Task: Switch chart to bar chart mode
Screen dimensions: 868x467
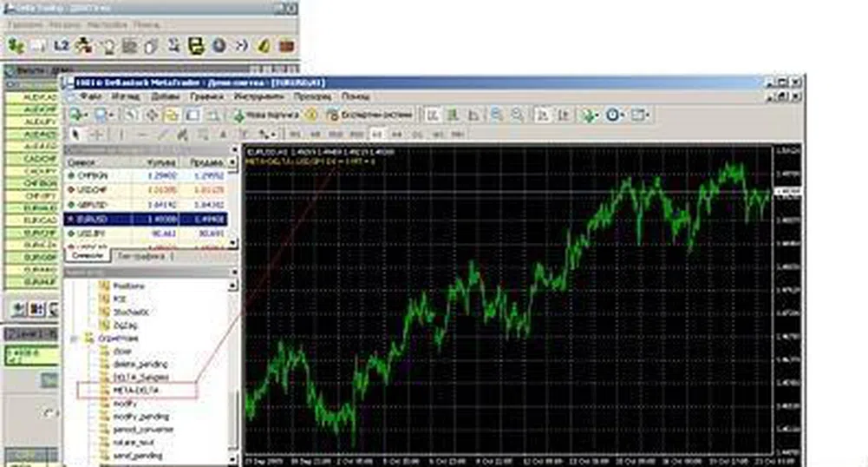Action: tap(433, 115)
